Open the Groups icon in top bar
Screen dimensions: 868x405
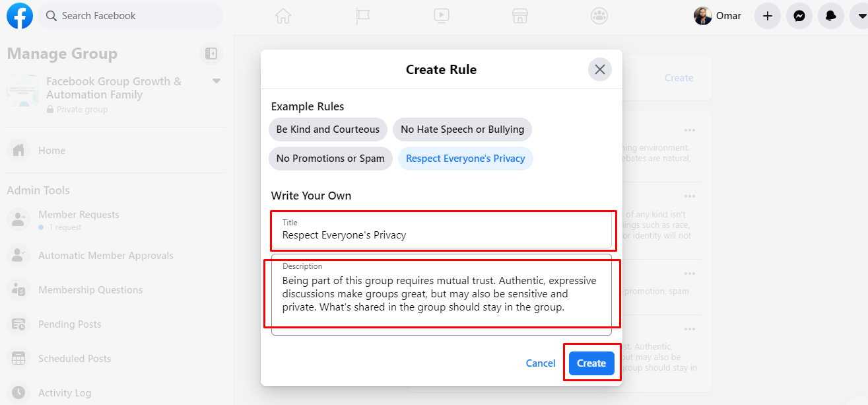tap(599, 16)
